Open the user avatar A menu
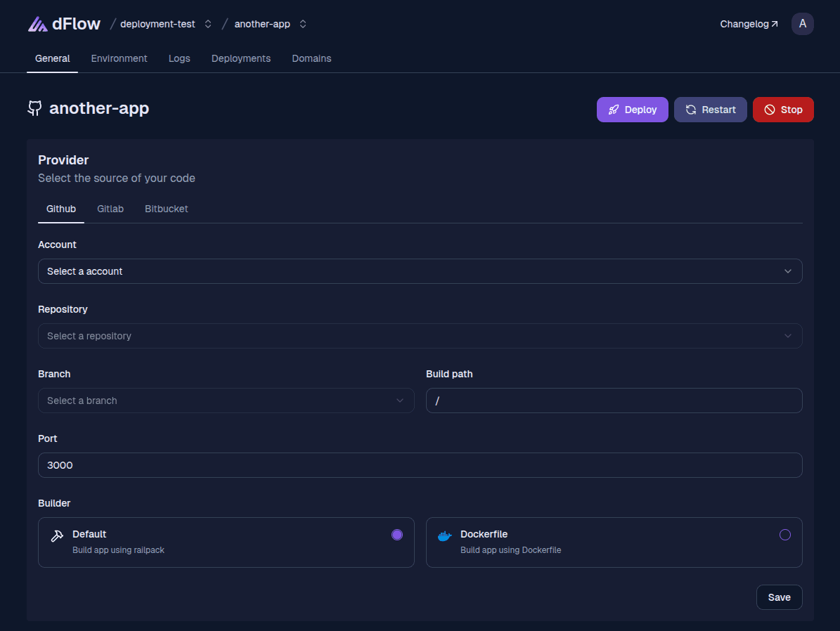The image size is (840, 631). pyautogui.click(x=802, y=24)
